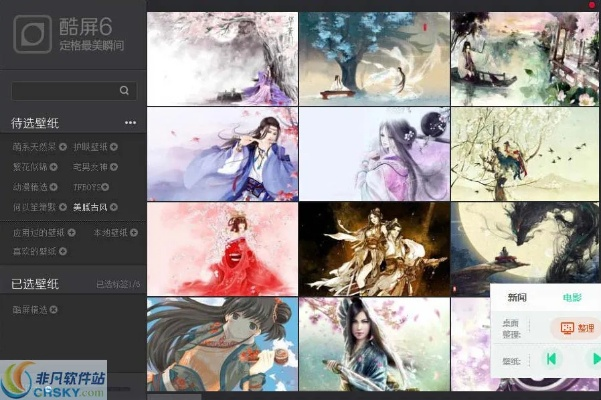601x400 pixels.
Task: Select the red dress girl wallpaper thumbnail
Action: [x=222, y=249]
